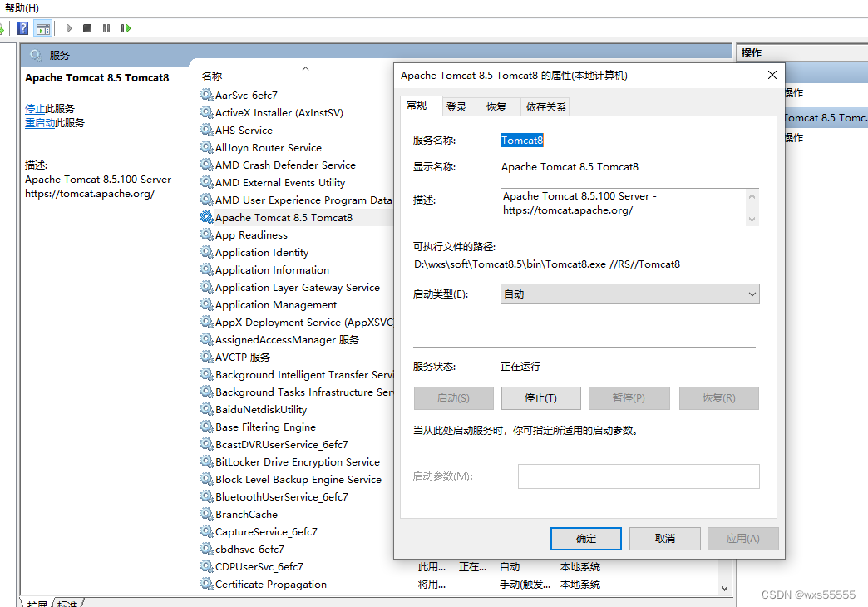
Task: Click the gear icon beside AMD Crash Defender Service
Action: point(206,165)
